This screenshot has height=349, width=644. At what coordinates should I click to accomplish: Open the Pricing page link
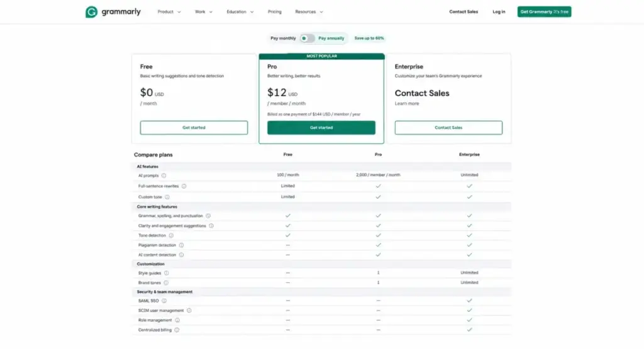(x=275, y=12)
